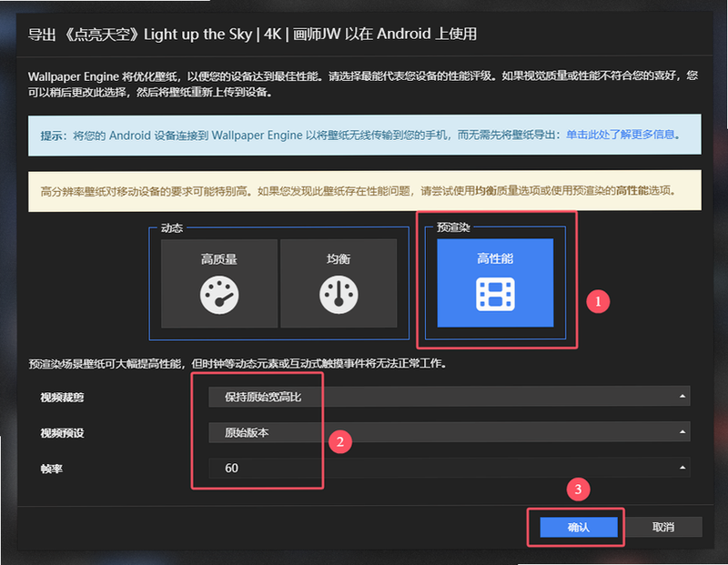Click the film strip icon under 高性能
This screenshot has width=728, height=565.
click(495, 295)
